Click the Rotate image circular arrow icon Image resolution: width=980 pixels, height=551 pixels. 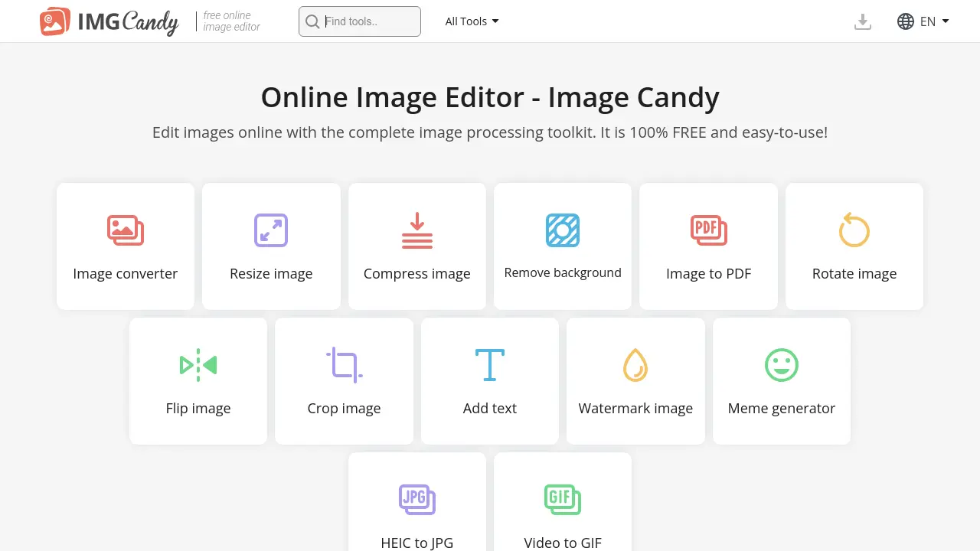pos(854,230)
